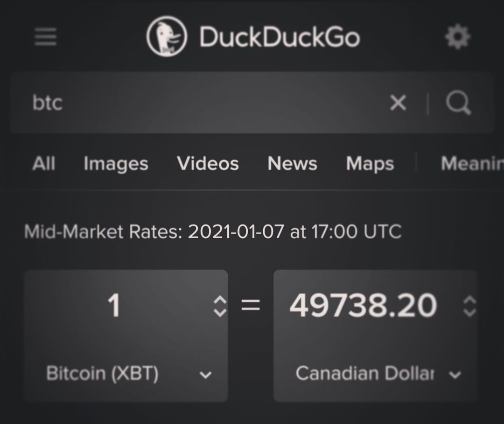The width and height of the screenshot is (504, 424).
Task: Click the DuckDuckGo wordmark text
Action: (280, 37)
